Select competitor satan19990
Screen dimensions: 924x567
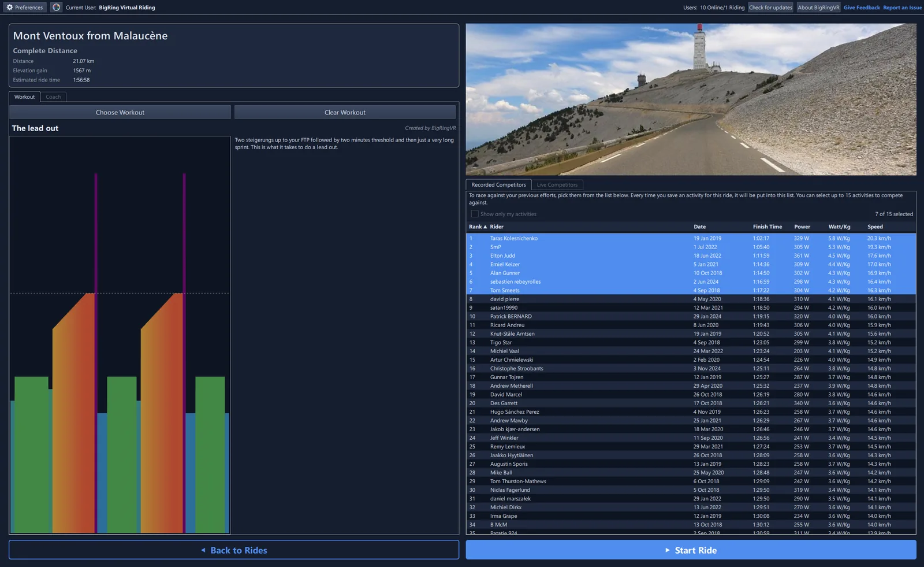click(691, 307)
